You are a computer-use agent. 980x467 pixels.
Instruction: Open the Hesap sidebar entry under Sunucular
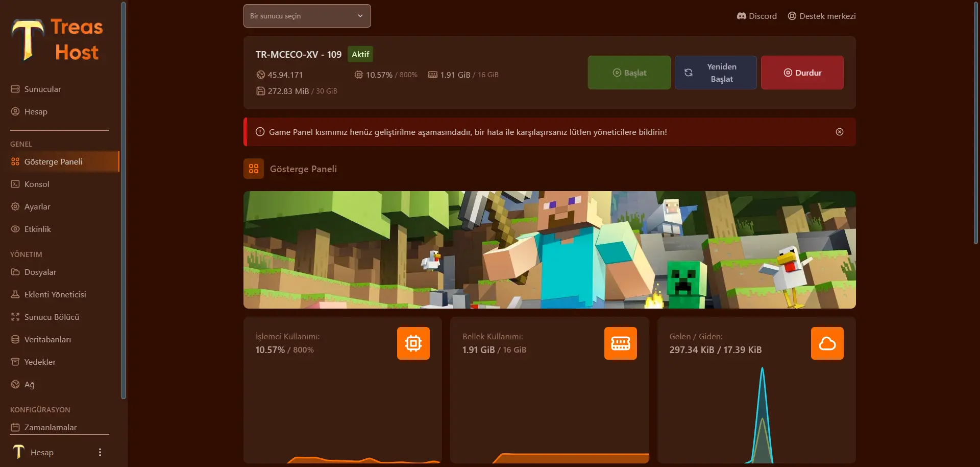point(60,111)
